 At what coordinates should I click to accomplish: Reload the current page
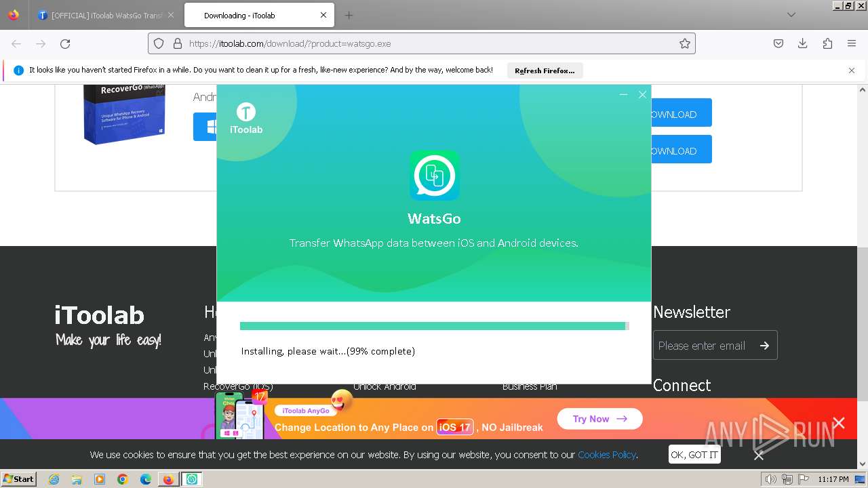click(x=65, y=43)
